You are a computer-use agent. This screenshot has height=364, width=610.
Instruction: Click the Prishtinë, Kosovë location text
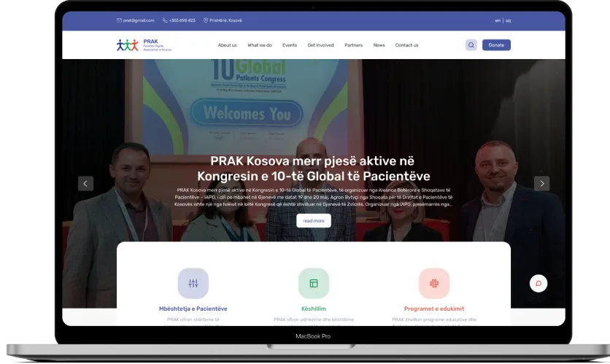[225, 20]
